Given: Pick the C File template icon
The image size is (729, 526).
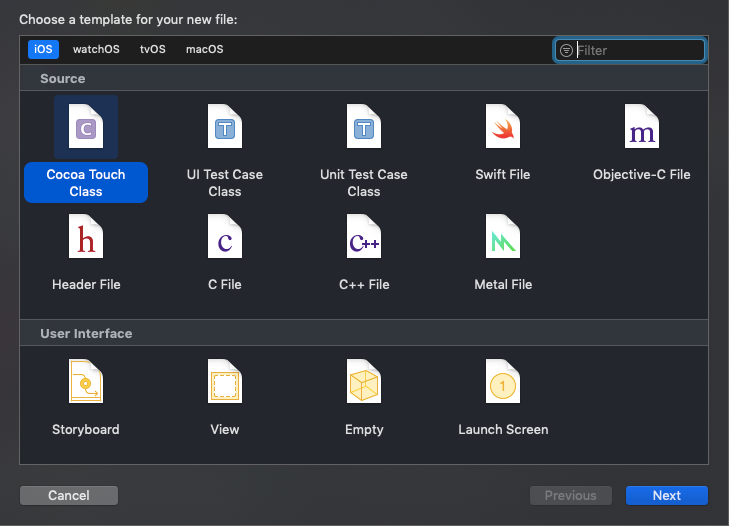Looking at the screenshot, I should [x=225, y=236].
